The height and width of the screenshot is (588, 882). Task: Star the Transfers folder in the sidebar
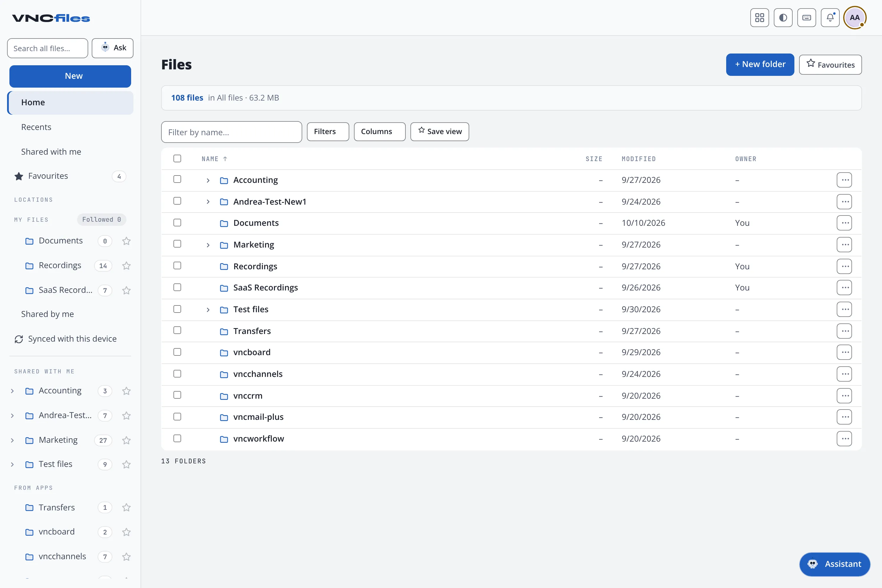pos(126,507)
